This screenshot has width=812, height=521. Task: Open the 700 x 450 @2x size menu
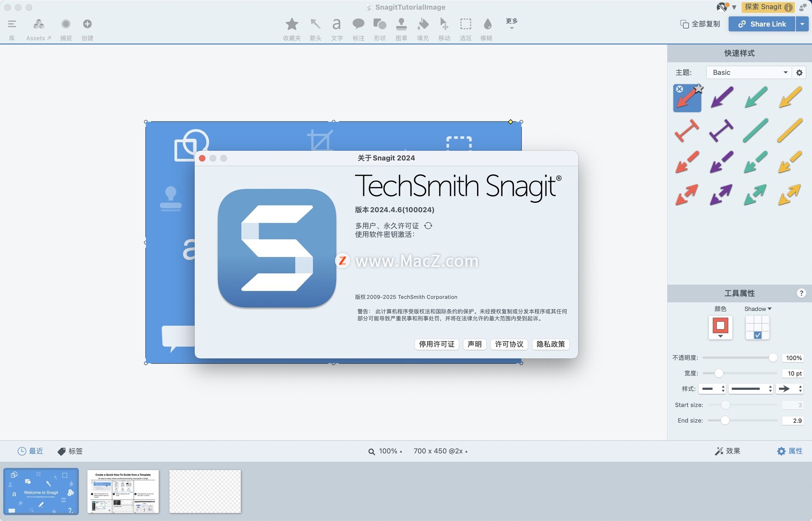click(441, 451)
